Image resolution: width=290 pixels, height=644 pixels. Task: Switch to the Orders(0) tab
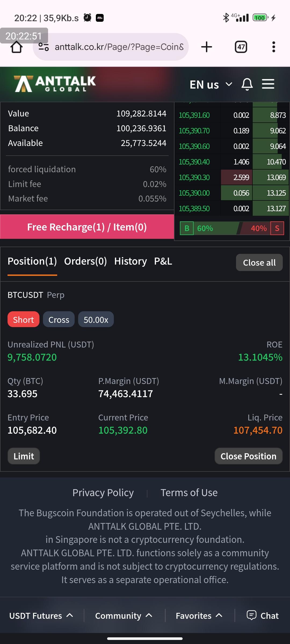tap(85, 261)
